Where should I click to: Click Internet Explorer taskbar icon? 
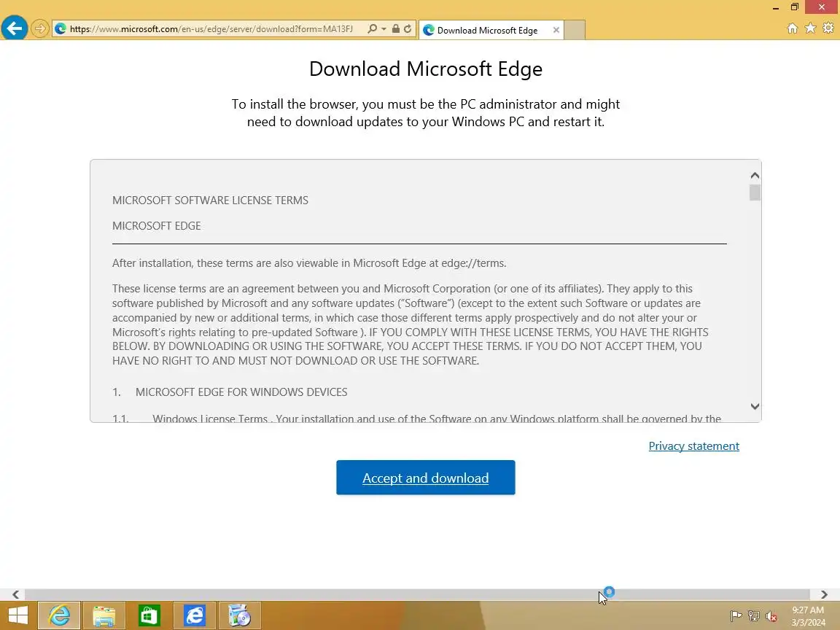click(60, 615)
